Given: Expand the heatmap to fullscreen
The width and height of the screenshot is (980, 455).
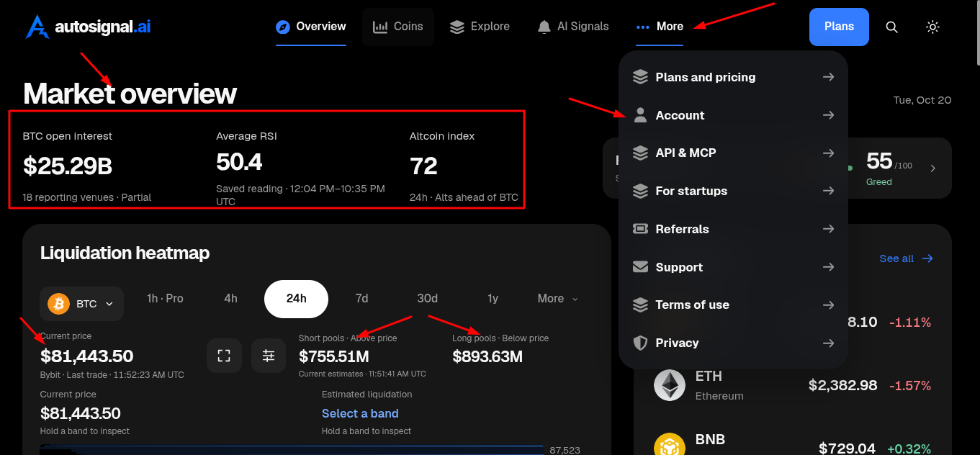Looking at the screenshot, I should [x=224, y=356].
